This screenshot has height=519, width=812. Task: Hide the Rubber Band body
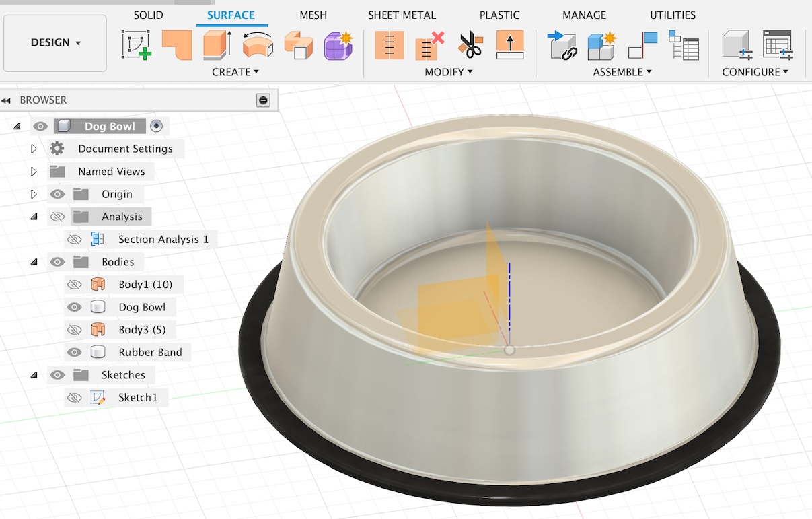pyautogui.click(x=74, y=352)
